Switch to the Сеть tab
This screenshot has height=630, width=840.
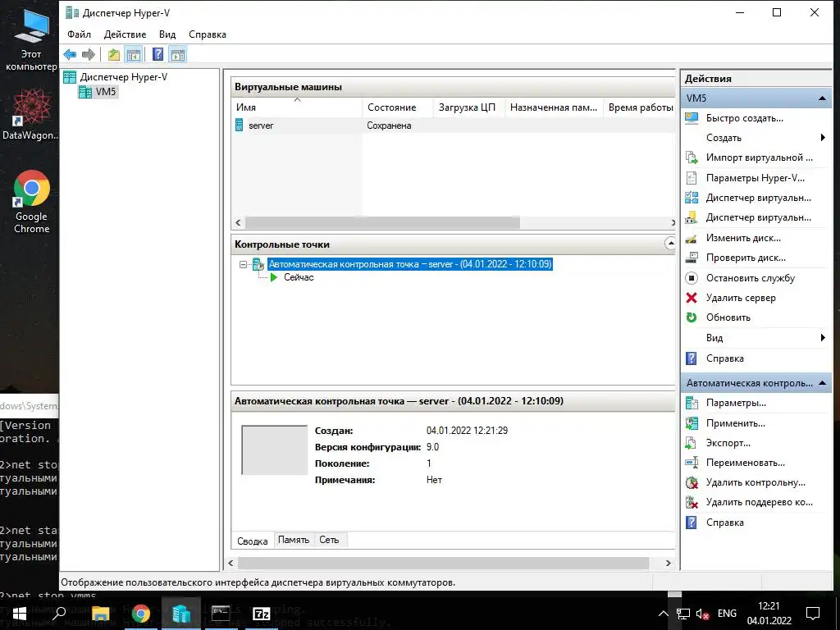point(330,540)
